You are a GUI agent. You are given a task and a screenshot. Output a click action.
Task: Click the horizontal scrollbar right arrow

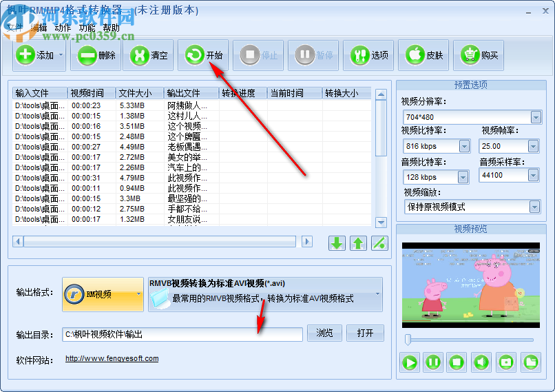307,242
